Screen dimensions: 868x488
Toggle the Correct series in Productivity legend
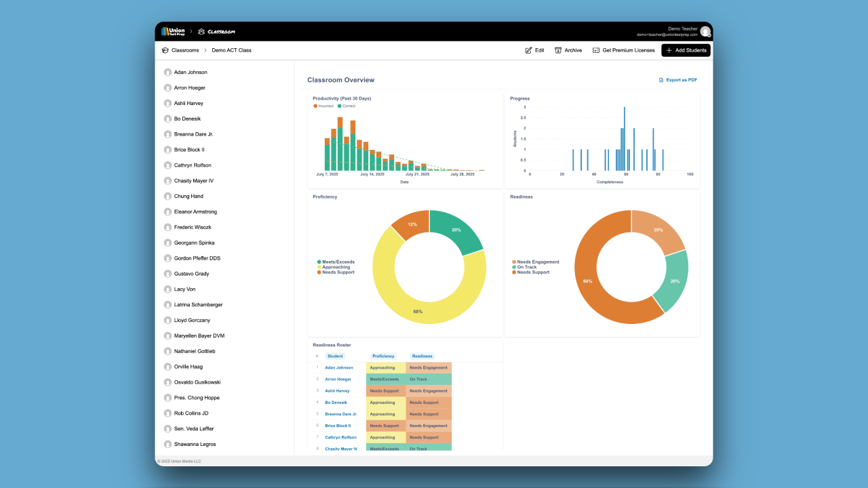tap(347, 106)
